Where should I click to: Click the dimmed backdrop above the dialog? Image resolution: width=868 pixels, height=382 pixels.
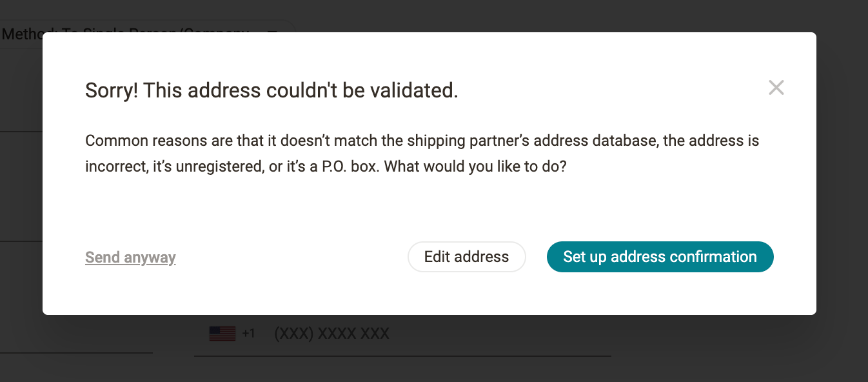click(516, 16)
